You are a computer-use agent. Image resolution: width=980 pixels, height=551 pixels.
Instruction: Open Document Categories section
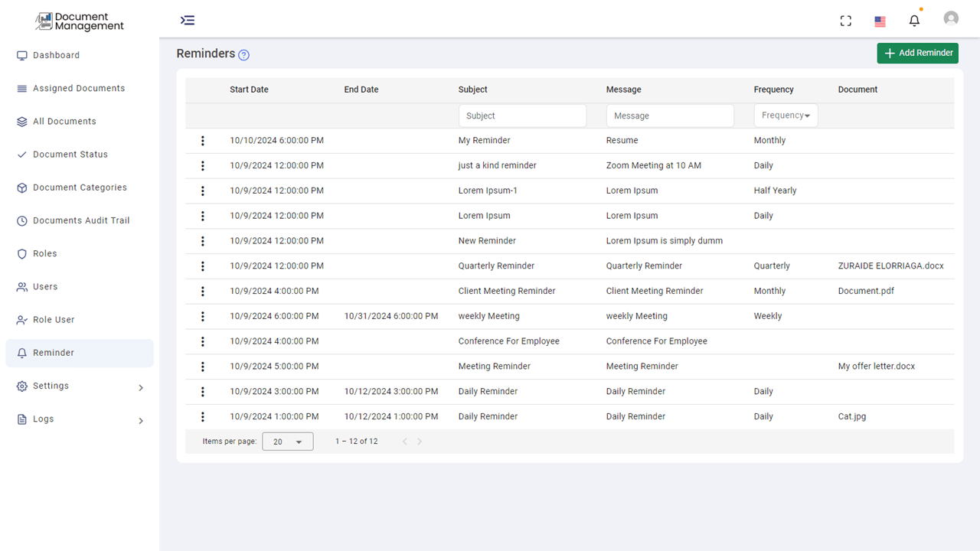pyautogui.click(x=21, y=187)
